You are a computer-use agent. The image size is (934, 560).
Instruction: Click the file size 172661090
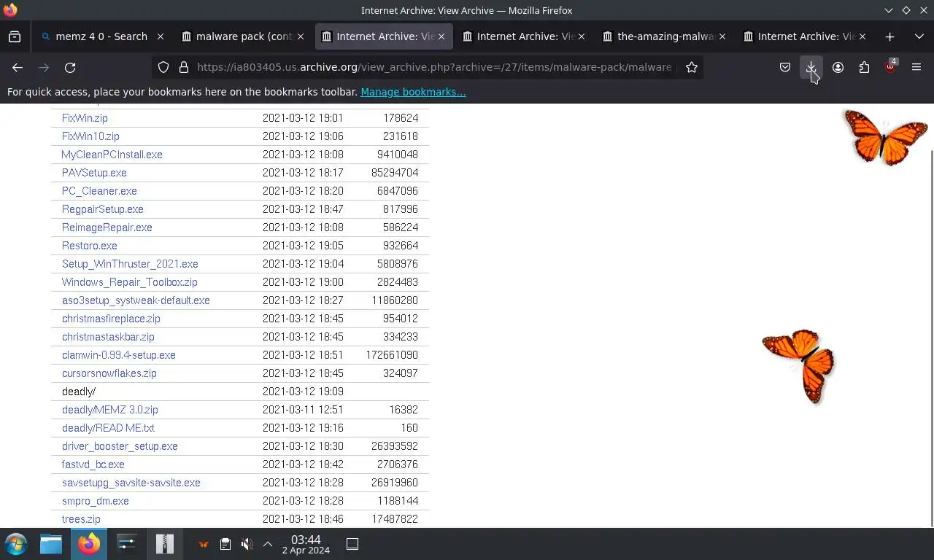[392, 355]
